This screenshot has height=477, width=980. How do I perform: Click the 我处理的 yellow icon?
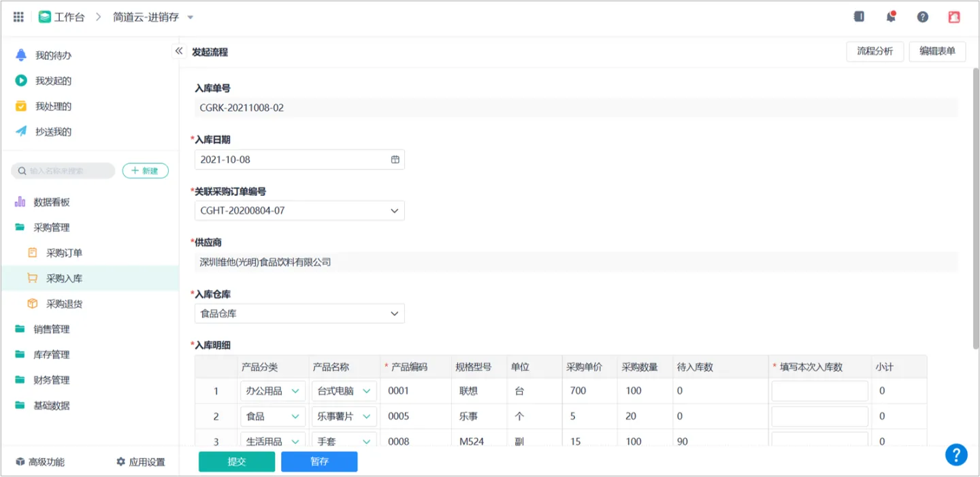pos(21,106)
